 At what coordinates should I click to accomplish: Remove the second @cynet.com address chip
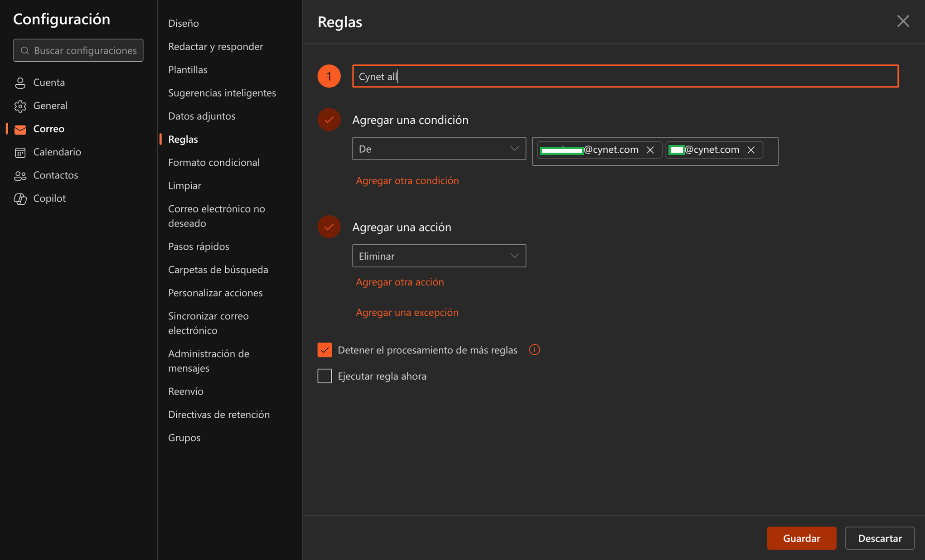751,150
